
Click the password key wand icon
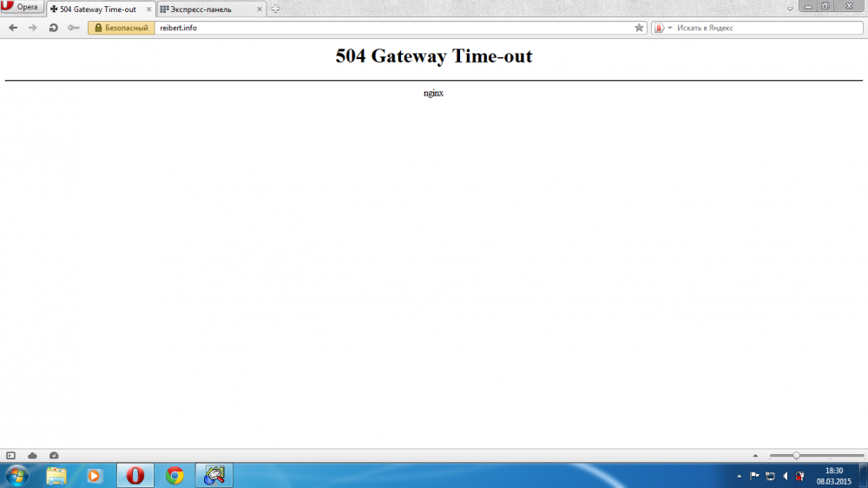(x=73, y=28)
